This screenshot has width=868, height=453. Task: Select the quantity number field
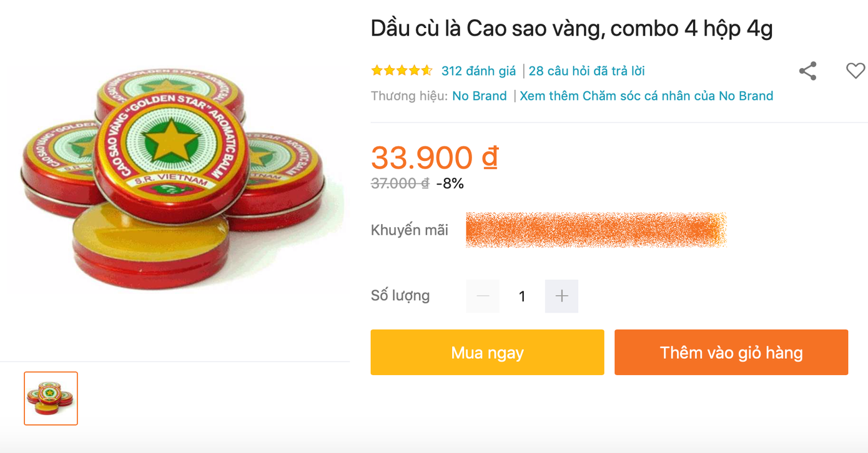pyautogui.click(x=522, y=296)
